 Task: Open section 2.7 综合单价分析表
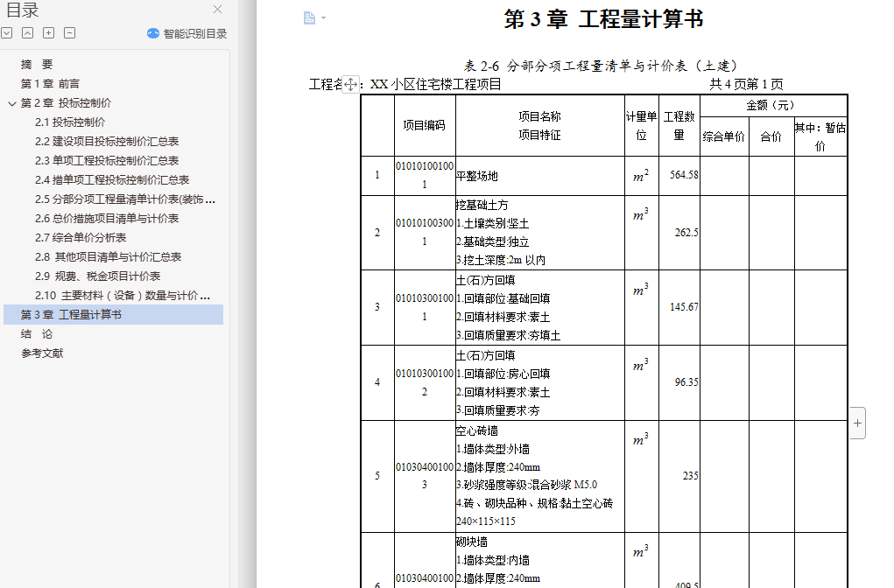click(81, 238)
